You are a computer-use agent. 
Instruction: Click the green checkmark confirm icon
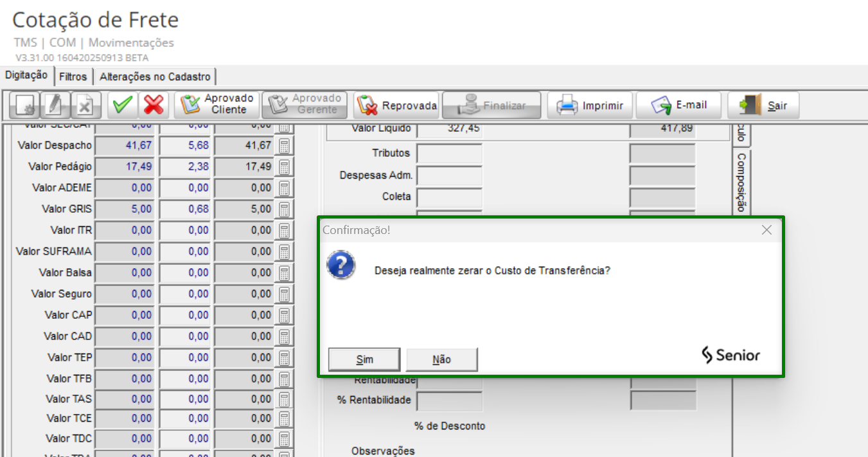pos(122,105)
